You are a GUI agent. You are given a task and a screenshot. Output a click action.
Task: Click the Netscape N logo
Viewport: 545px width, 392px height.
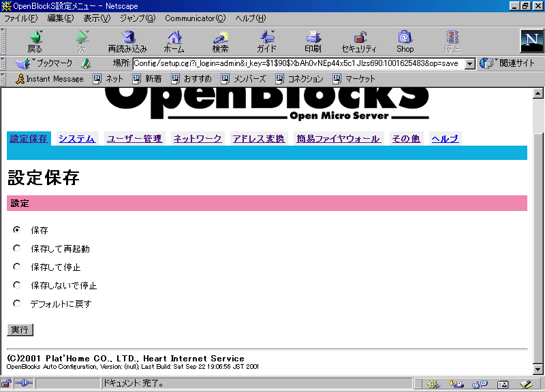tap(532, 41)
